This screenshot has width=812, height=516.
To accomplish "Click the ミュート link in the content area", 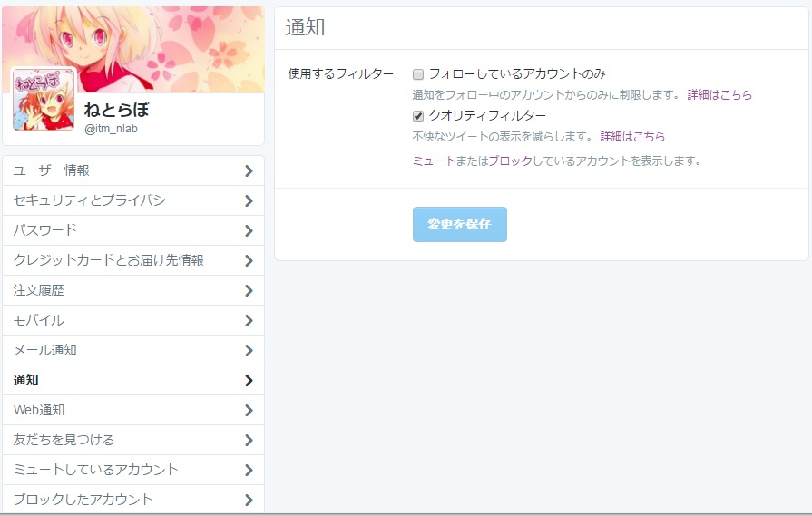I will tap(434, 161).
